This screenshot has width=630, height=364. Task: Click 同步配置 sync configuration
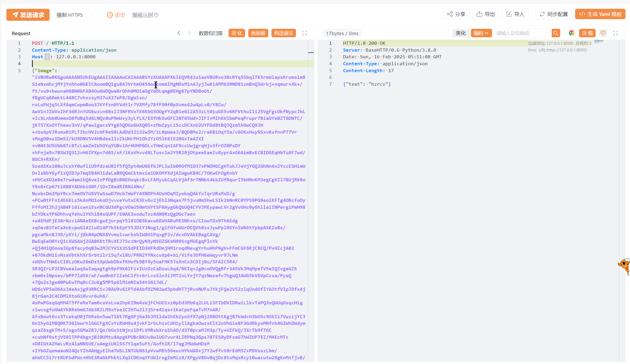tap(554, 14)
